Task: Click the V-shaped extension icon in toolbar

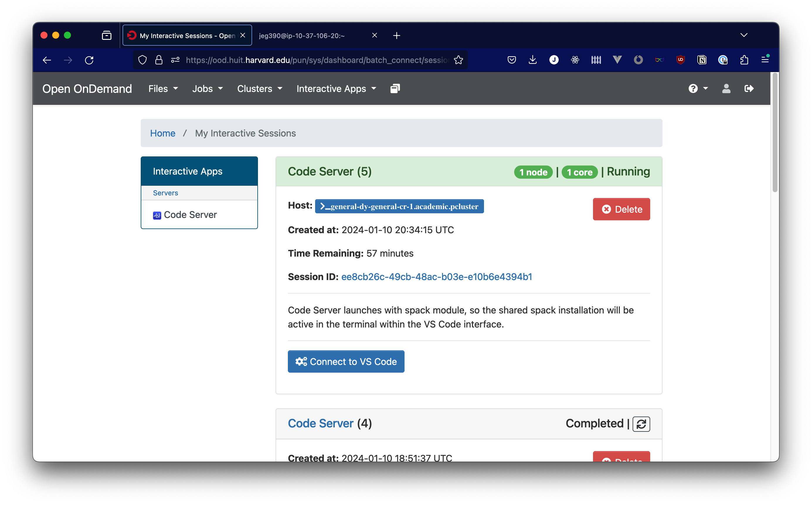Action: coord(617,60)
